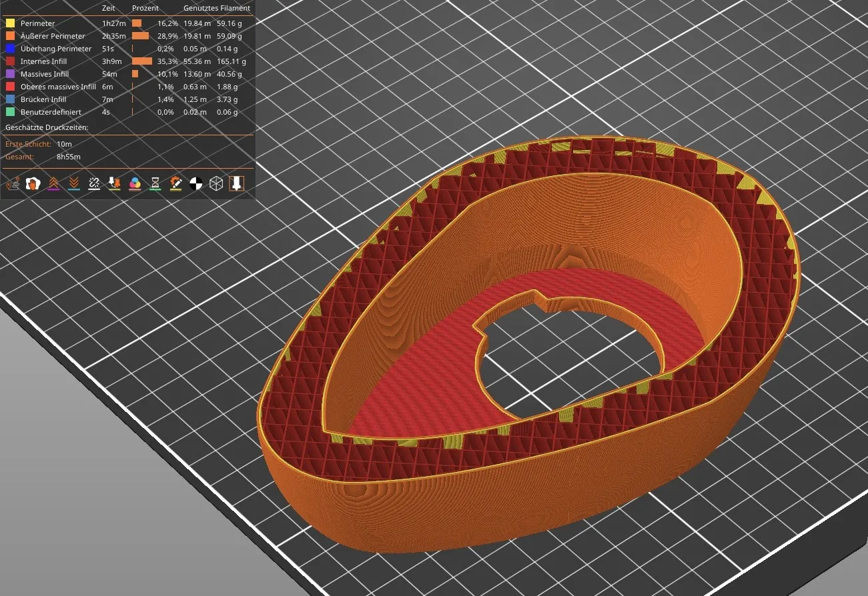Click the Gesamt label

click(19, 157)
